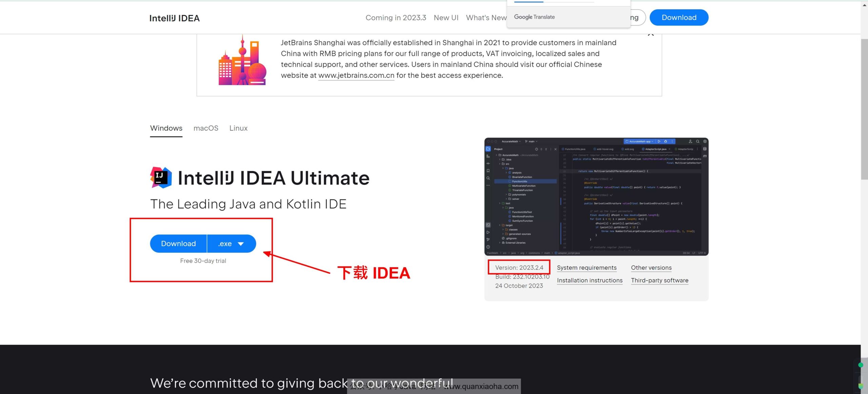This screenshot has width=868, height=394.
Task: Open the www.jetbrains.com.cn link
Action: (x=356, y=75)
